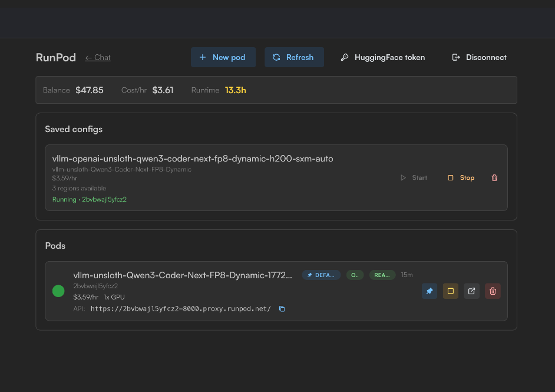
Task: Open the pod proxy via external link icon
Action: tap(471, 291)
